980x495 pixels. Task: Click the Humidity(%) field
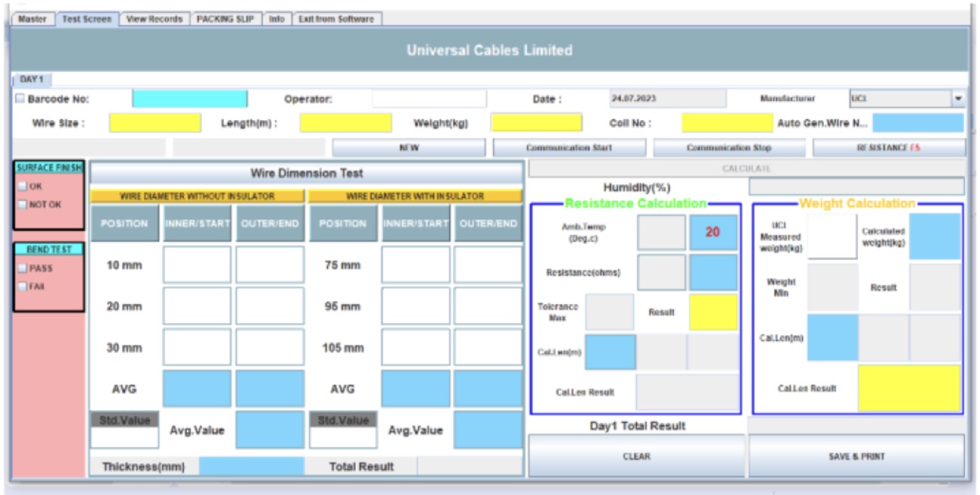[856, 187]
